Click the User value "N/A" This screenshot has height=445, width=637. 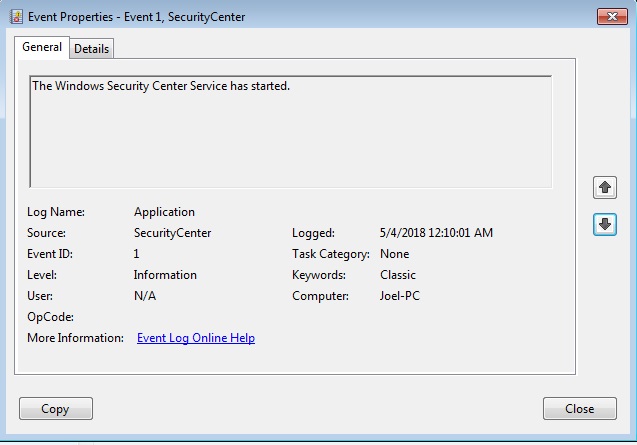(145, 296)
